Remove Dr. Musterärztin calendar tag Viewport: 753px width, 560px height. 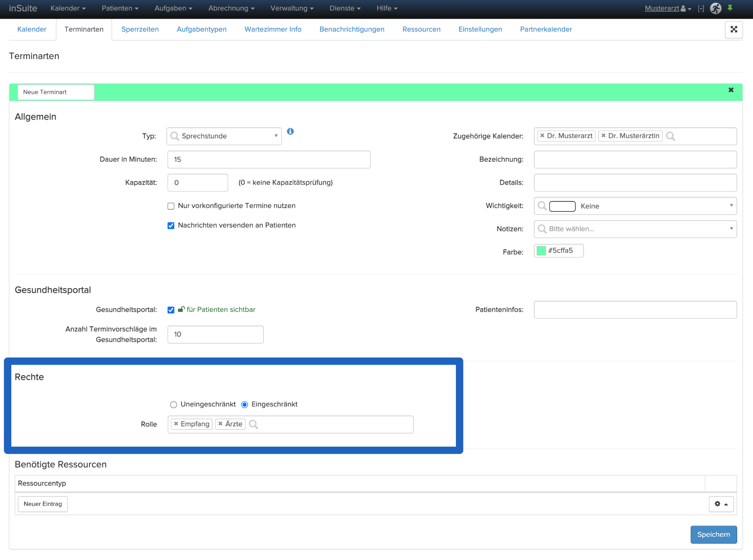point(604,135)
